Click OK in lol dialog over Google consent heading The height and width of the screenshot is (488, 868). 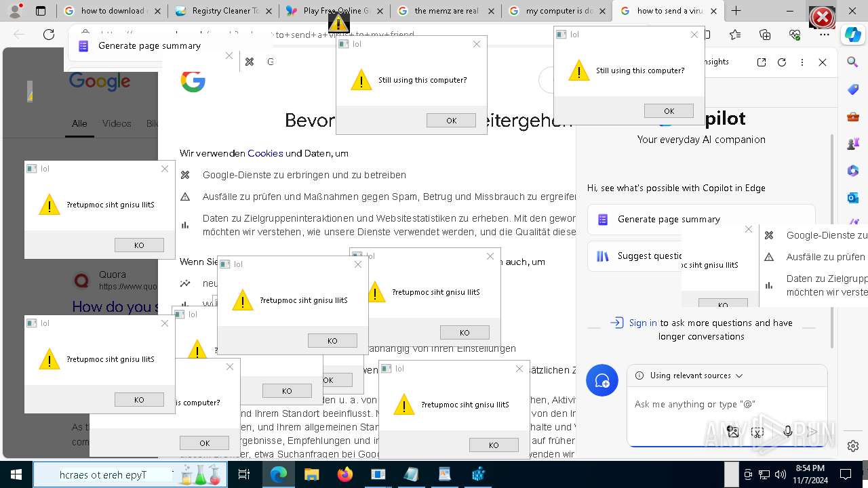point(451,121)
